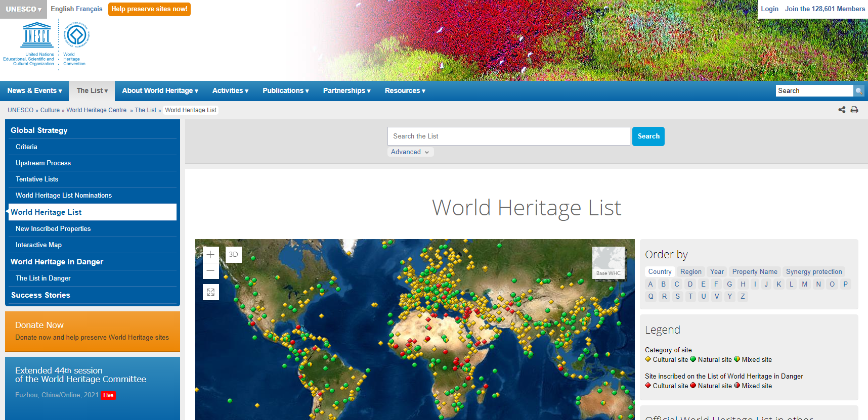
Task: Order list by Property Name
Action: click(755, 272)
